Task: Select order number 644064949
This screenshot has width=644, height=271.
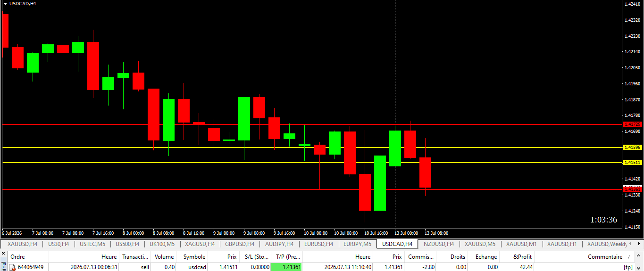Action: tap(31, 267)
